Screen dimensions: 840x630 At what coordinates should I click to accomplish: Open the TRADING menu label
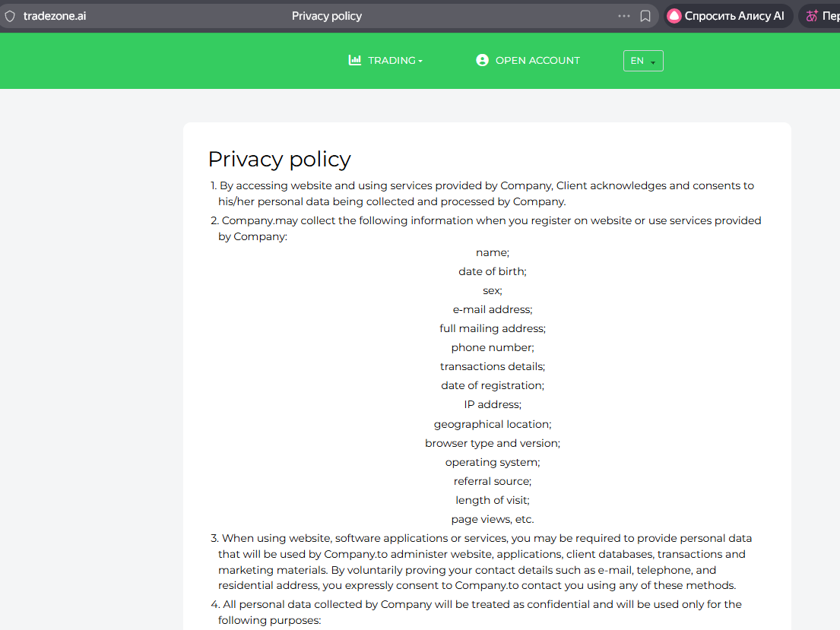coord(391,60)
